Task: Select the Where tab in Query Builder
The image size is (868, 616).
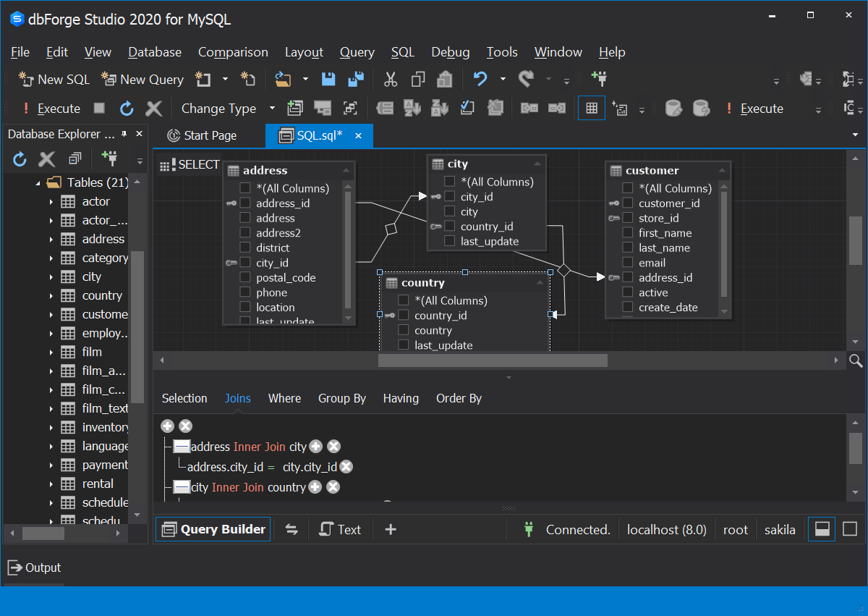Action: pyautogui.click(x=284, y=398)
